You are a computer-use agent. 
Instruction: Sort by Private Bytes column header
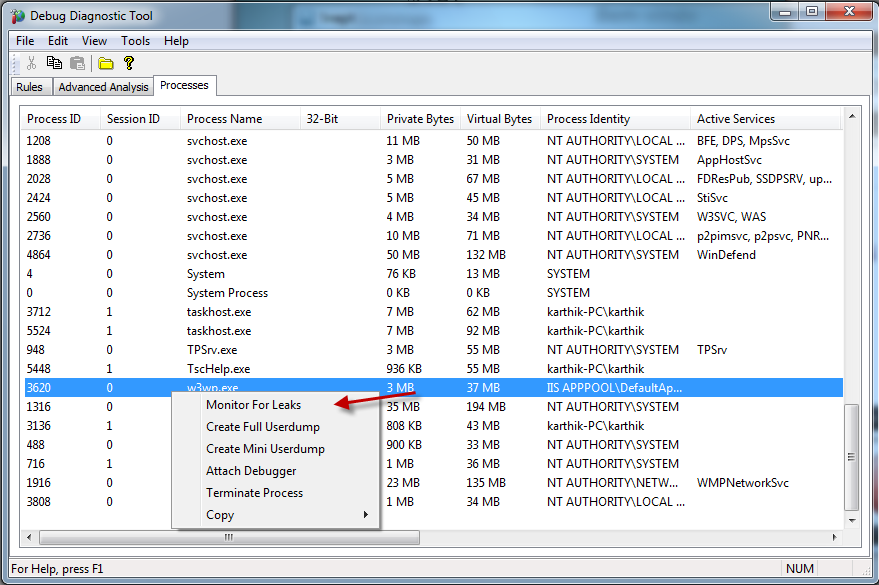[420, 119]
